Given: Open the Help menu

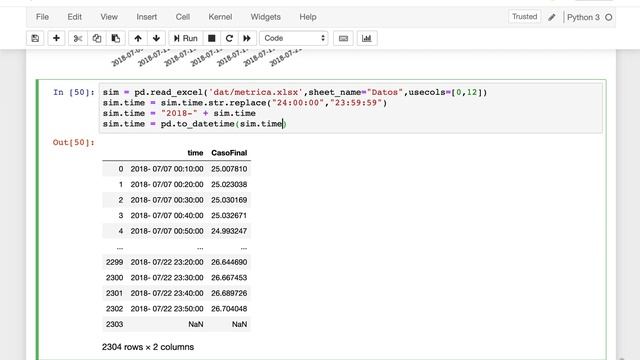Looking at the screenshot, I should pos(308,17).
